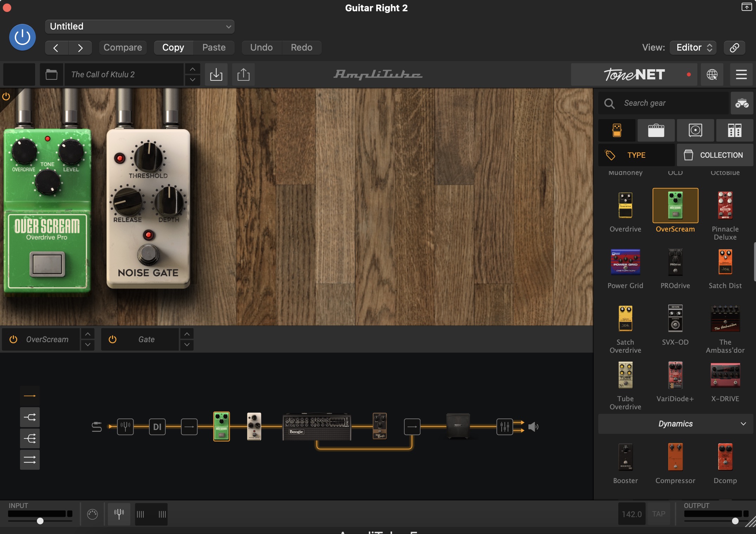Click the output speaker icon in the chain
756x534 pixels.
coord(533,427)
